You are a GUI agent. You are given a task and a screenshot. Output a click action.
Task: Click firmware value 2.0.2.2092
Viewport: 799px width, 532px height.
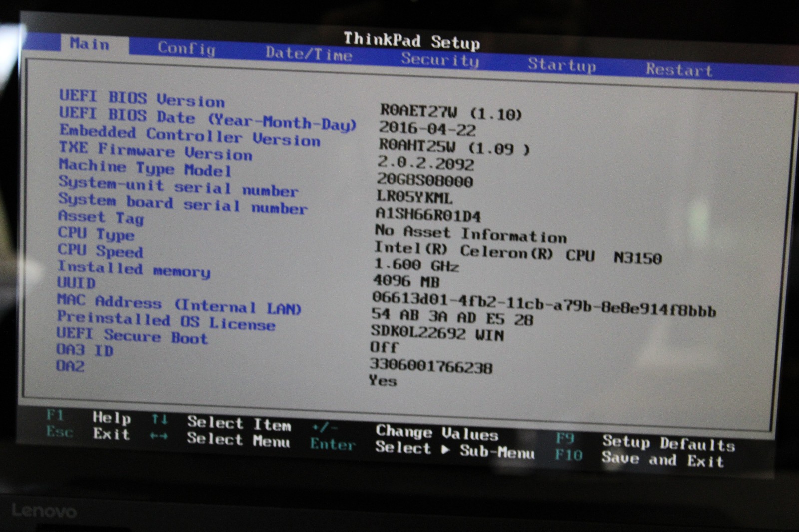pyautogui.click(x=425, y=163)
